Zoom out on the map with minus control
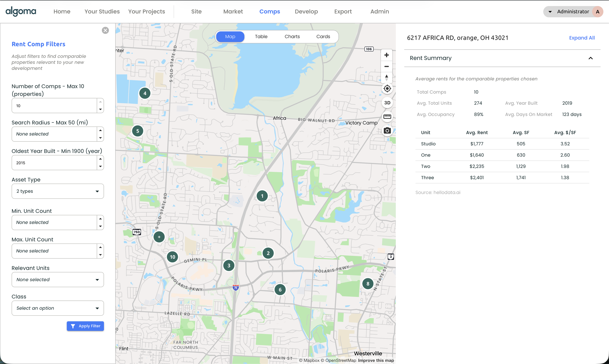 point(386,66)
